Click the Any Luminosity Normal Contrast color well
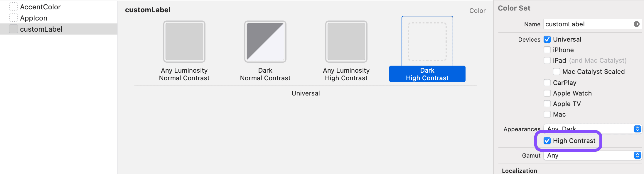 (184, 41)
